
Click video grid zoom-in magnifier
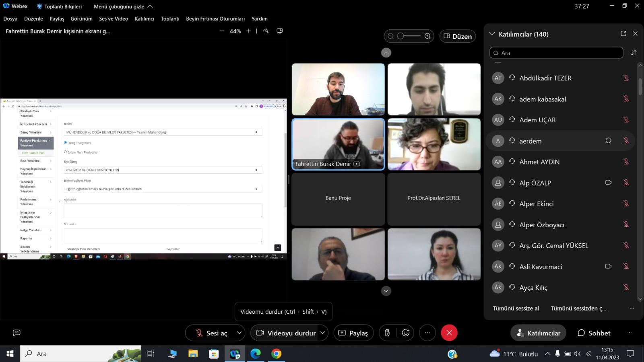[427, 36]
